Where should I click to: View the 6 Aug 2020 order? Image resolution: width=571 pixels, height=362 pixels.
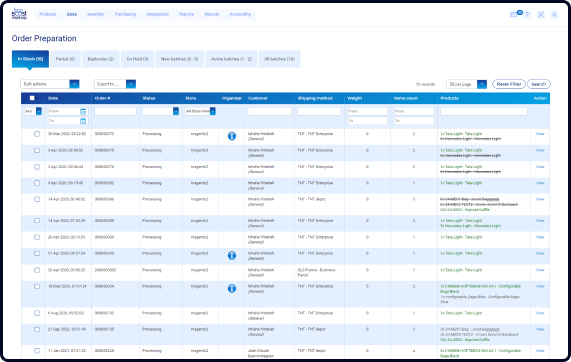tap(540, 313)
